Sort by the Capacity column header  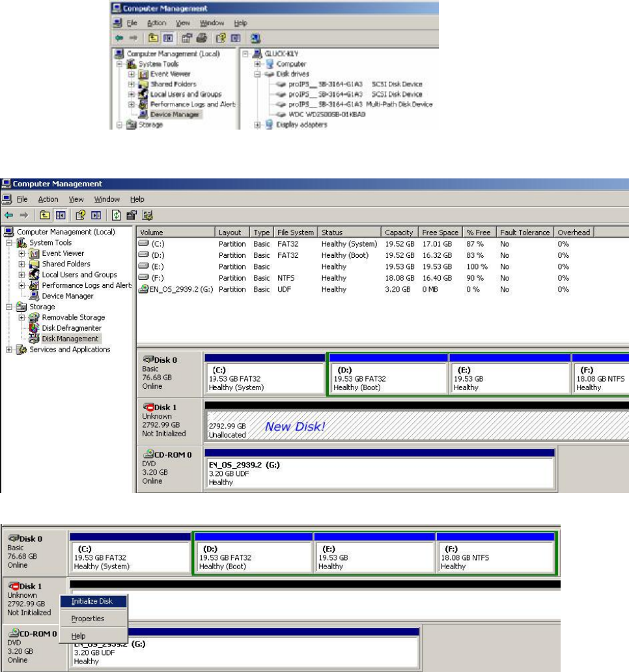coord(399,232)
